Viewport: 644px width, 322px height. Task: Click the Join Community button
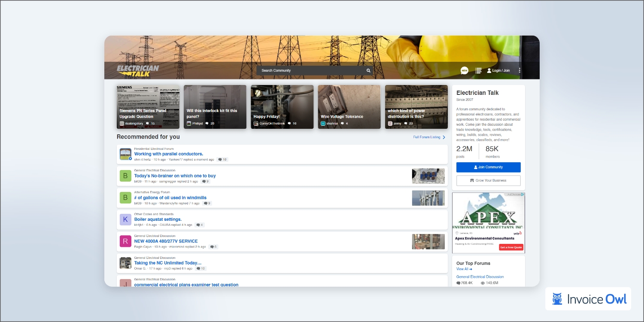pos(488,167)
